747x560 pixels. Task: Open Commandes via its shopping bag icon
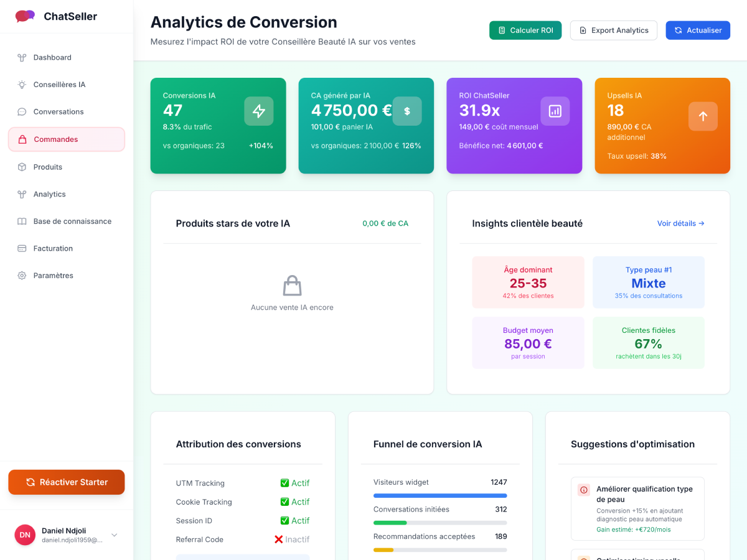coord(21,139)
